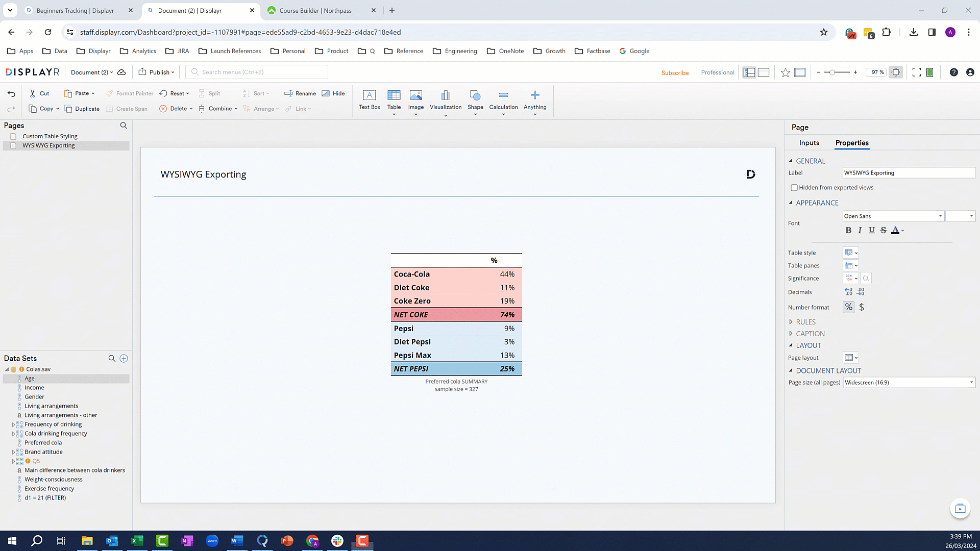Click the Subscribe link
Screen dimensions: 980x551
[x=675, y=72]
